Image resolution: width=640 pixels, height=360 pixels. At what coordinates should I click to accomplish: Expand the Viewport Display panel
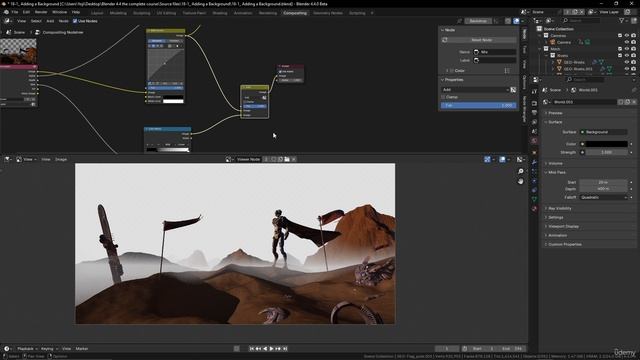pyautogui.click(x=562, y=227)
